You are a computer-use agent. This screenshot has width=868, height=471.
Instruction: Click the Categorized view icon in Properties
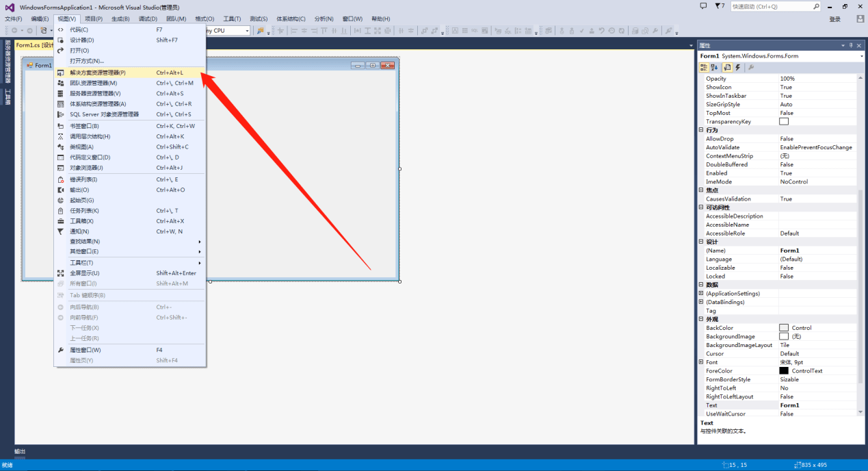[704, 67]
